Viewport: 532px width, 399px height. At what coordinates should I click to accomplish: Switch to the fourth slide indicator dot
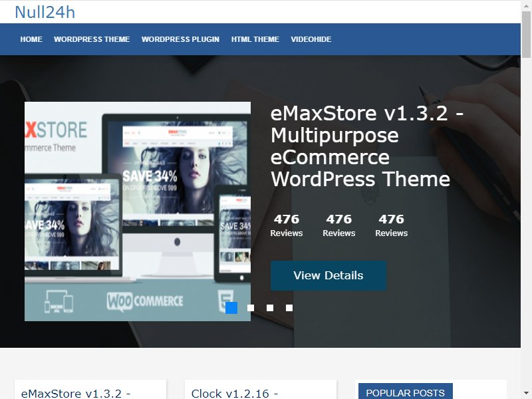289,308
